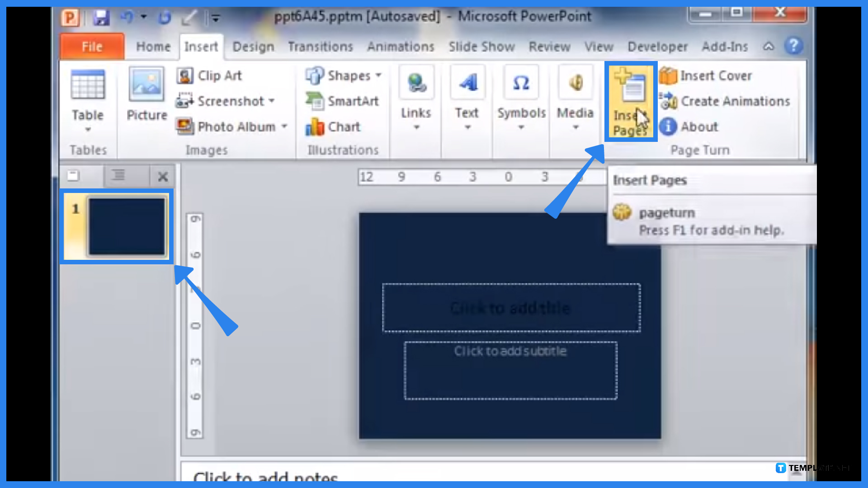This screenshot has height=488, width=868.
Task: Switch to the Design ribbon tab
Action: pos(253,47)
